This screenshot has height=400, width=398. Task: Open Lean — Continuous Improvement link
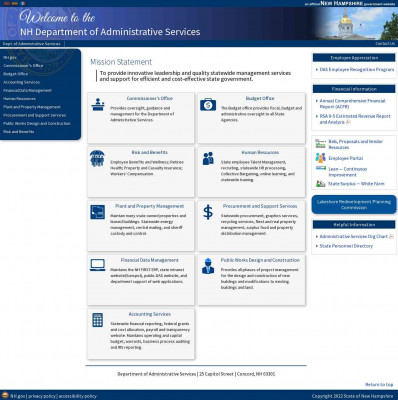tap(348, 172)
